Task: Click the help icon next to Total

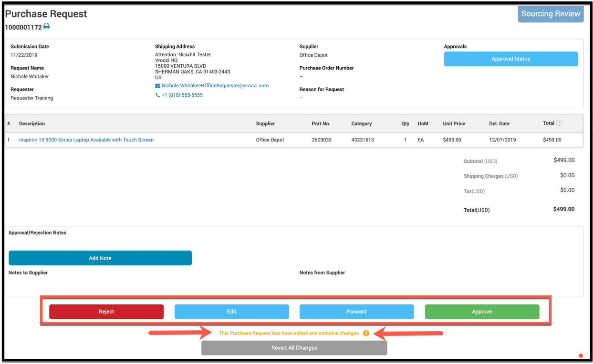Action: pyautogui.click(x=559, y=123)
